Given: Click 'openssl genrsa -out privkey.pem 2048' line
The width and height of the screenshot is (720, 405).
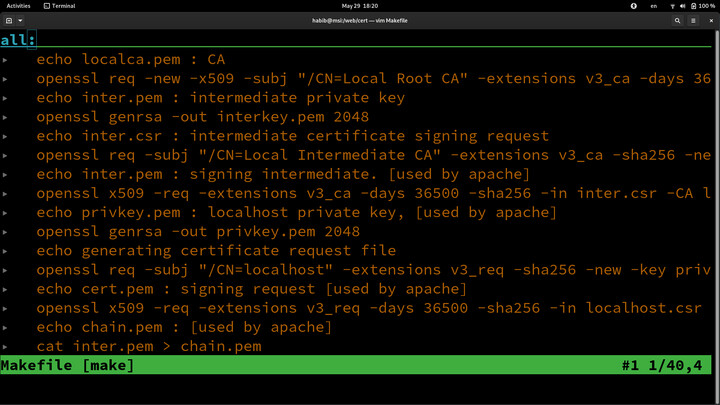Looking at the screenshot, I should (x=198, y=231).
